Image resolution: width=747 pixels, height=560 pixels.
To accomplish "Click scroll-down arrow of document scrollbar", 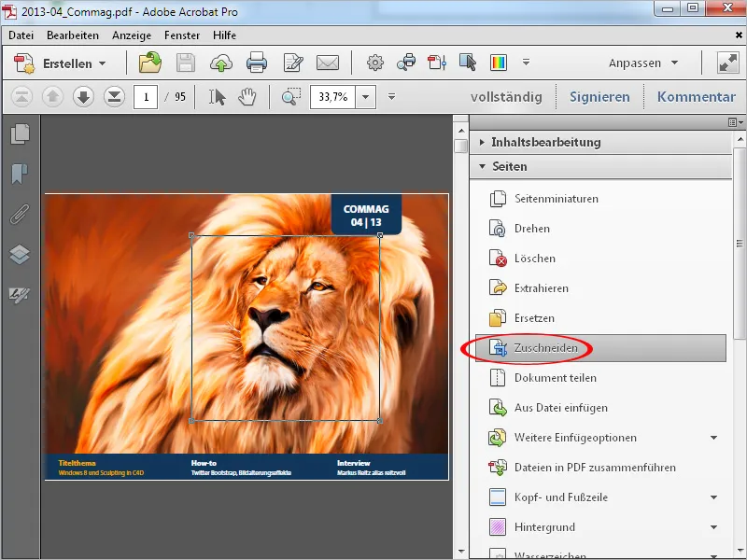I will [460, 552].
